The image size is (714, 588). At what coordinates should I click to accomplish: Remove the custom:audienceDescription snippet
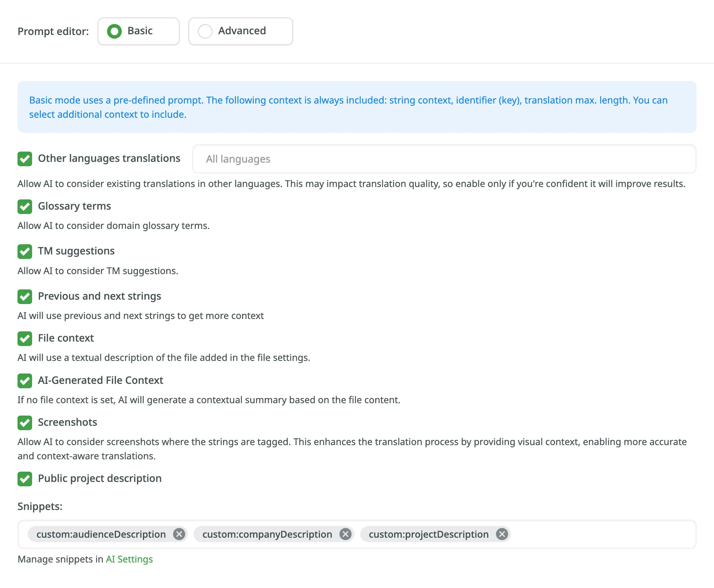(179, 534)
